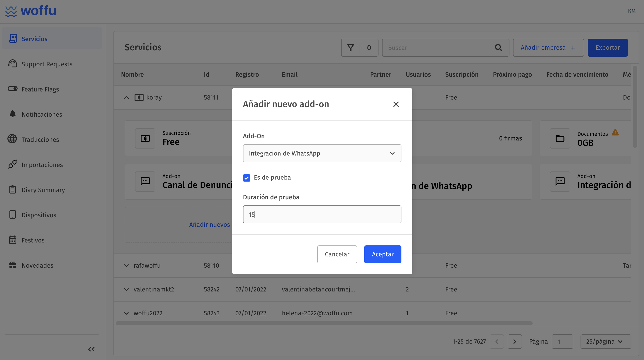Screen dimensions: 644x360
Task: Click the woffu logo
Action: [x=31, y=11]
